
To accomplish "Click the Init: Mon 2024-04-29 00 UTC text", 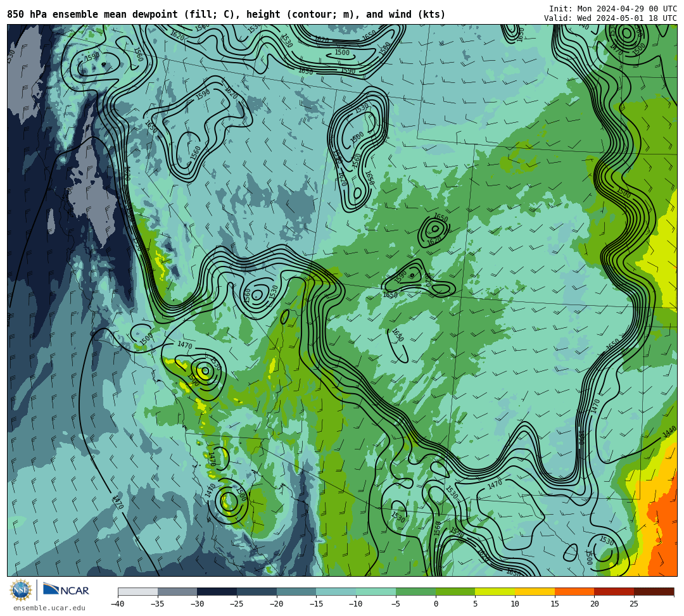I will point(613,9).
